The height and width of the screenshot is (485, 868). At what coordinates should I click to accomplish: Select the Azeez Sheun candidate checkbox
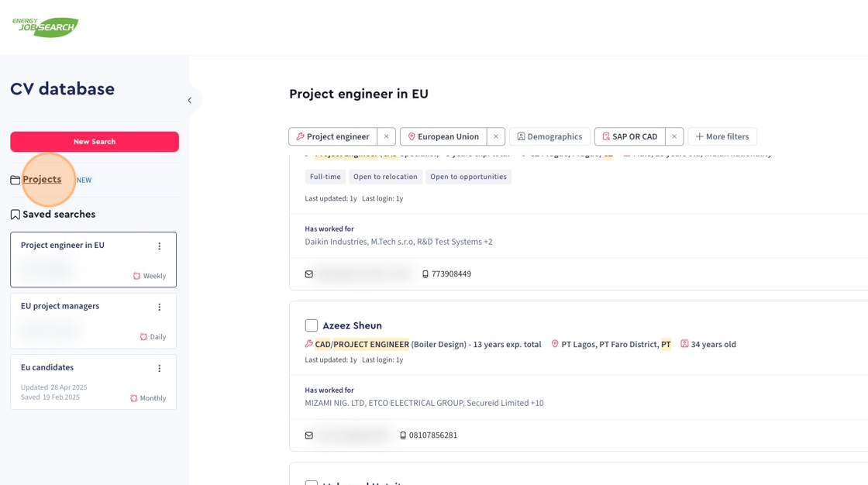pyautogui.click(x=312, y=325)
